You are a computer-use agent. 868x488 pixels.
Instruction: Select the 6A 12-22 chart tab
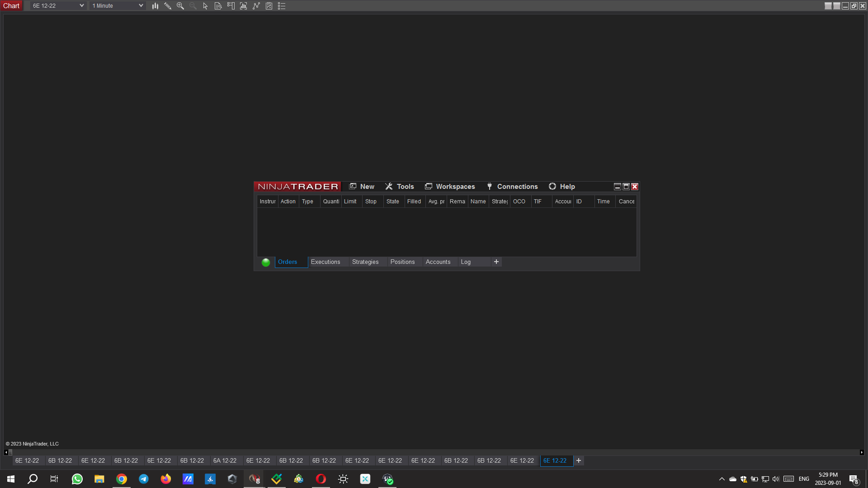pyautogui.click(x=225, y=460)
